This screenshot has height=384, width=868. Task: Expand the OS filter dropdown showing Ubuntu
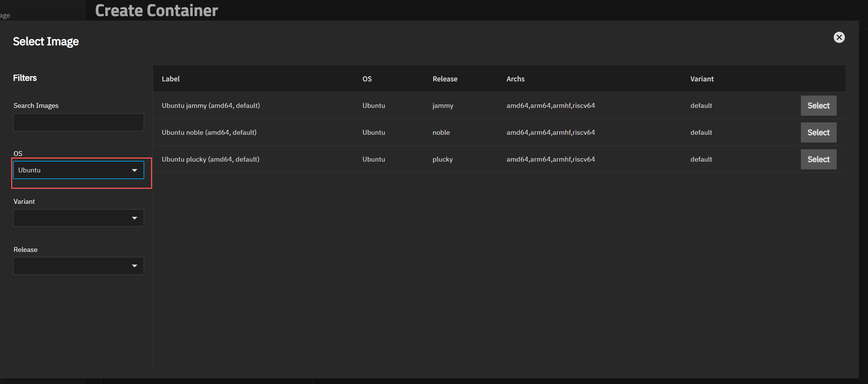click(79, 170)
